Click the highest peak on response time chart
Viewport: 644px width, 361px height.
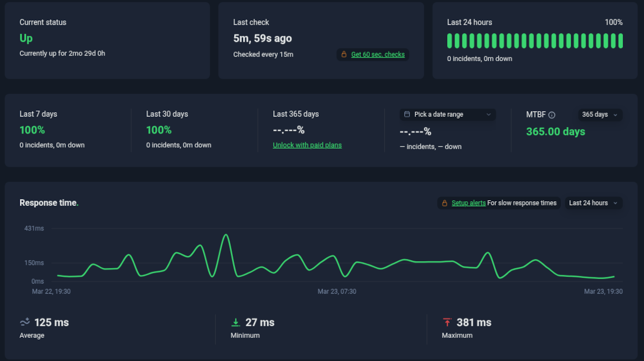pyautogui.click(x=226, y=235)
